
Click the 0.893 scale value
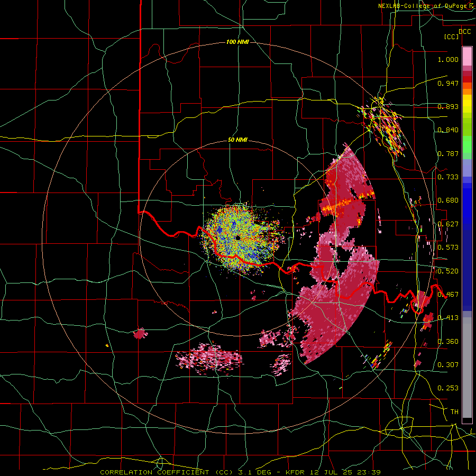point(448,106)
